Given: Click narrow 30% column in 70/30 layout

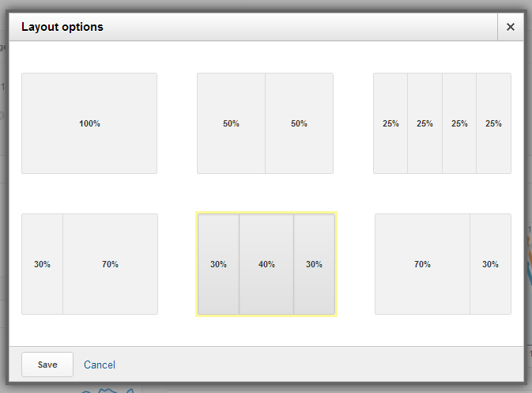Looking at the screenshot, I should point(490,264).
